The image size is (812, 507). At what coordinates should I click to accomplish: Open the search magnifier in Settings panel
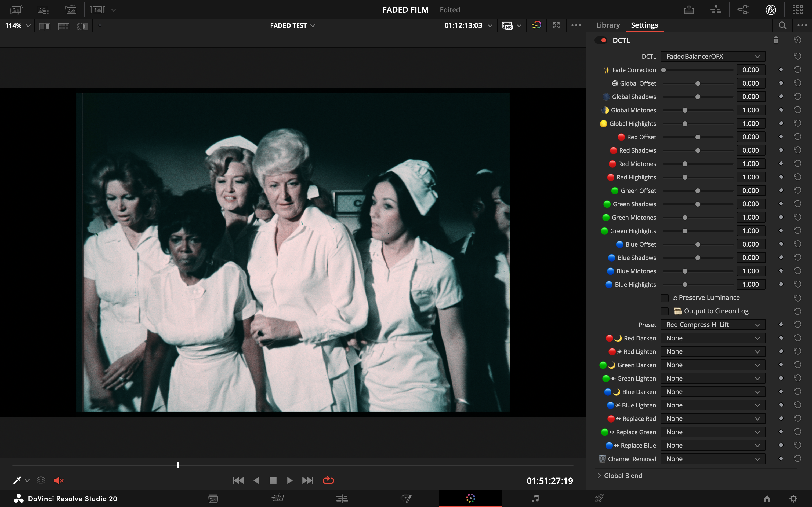(x=782, y=25)
